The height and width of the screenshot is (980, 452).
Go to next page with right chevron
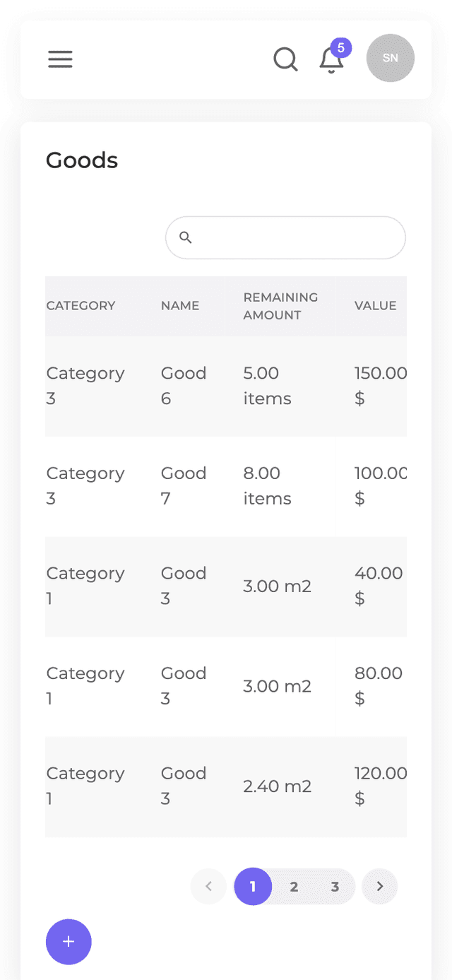point(380,886)
